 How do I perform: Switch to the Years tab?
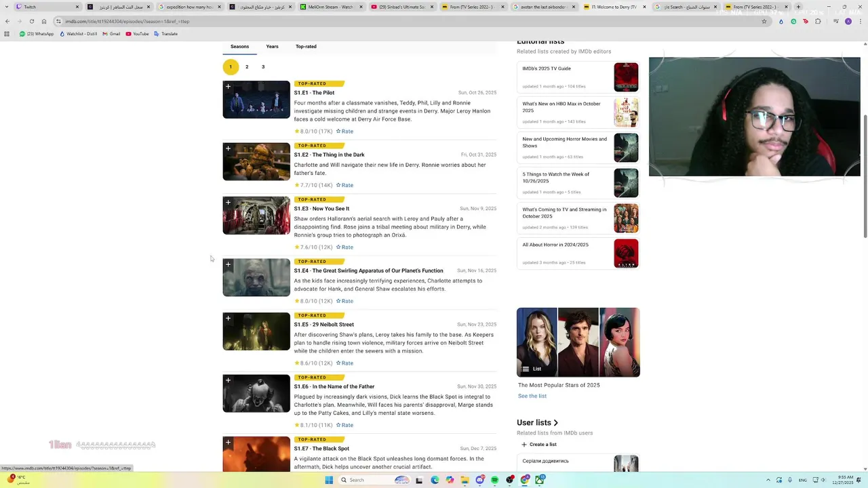[x=272, y=47]
